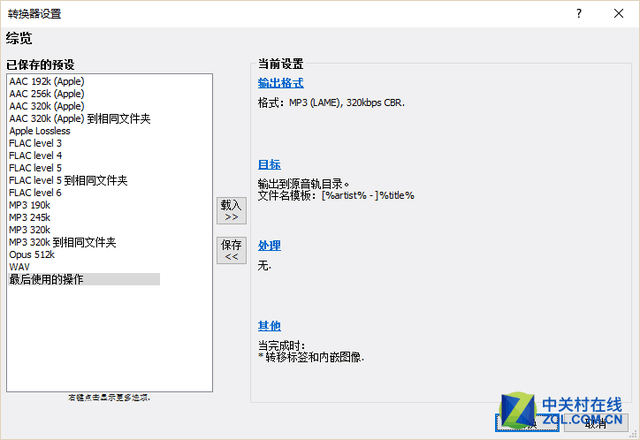This screenshot has height=440, width=640.
Task: Select the AAC 192k (Apple) preset
Action: pos(47,81)
